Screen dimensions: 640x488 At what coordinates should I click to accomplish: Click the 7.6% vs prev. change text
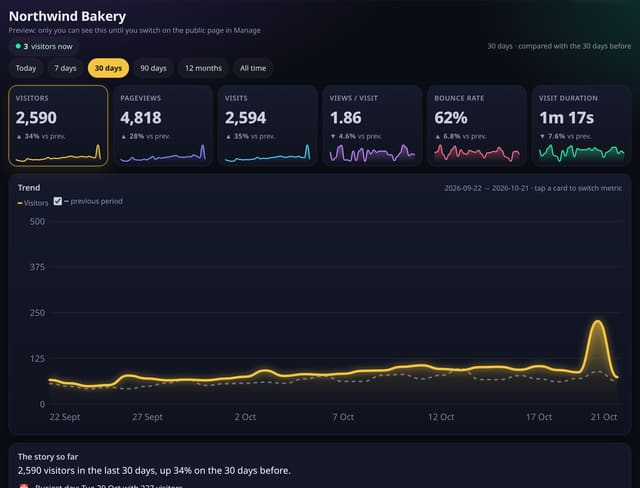[x=565, y=136]
